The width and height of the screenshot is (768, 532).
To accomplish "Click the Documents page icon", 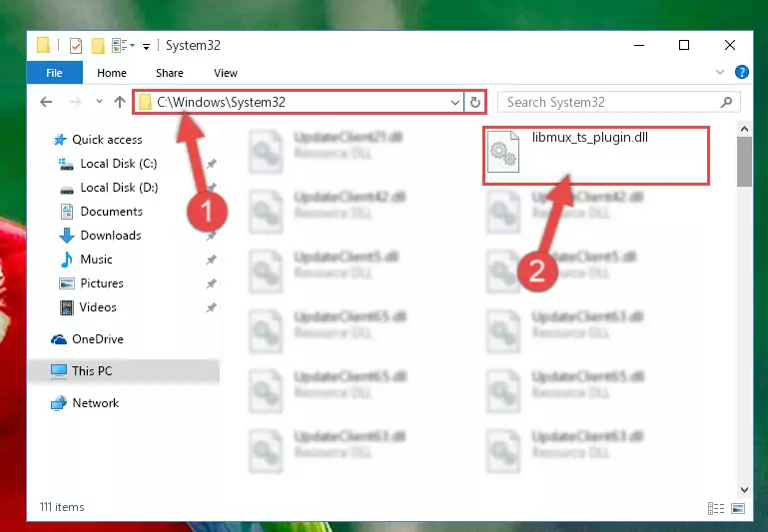I will click(67, 212).
